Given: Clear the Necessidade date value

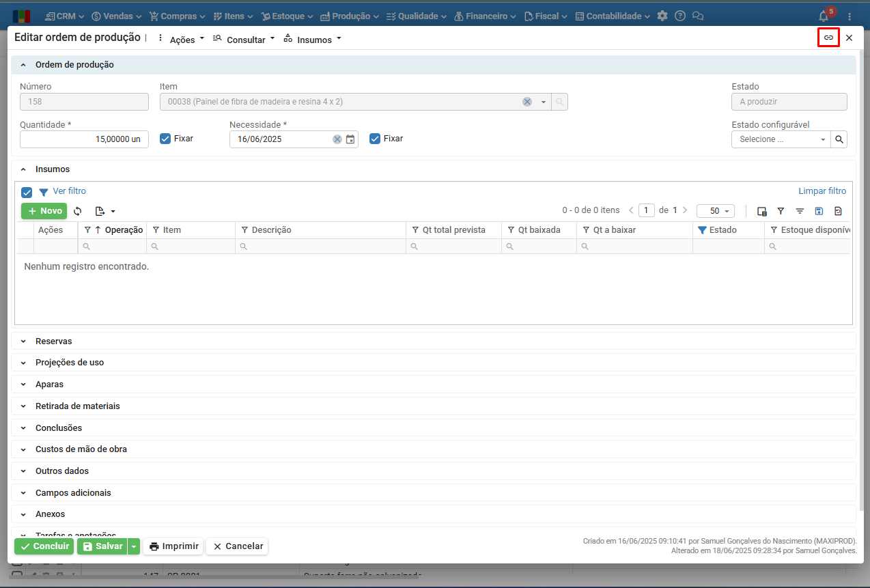Looking at the screenshot, I should [337, 139].
